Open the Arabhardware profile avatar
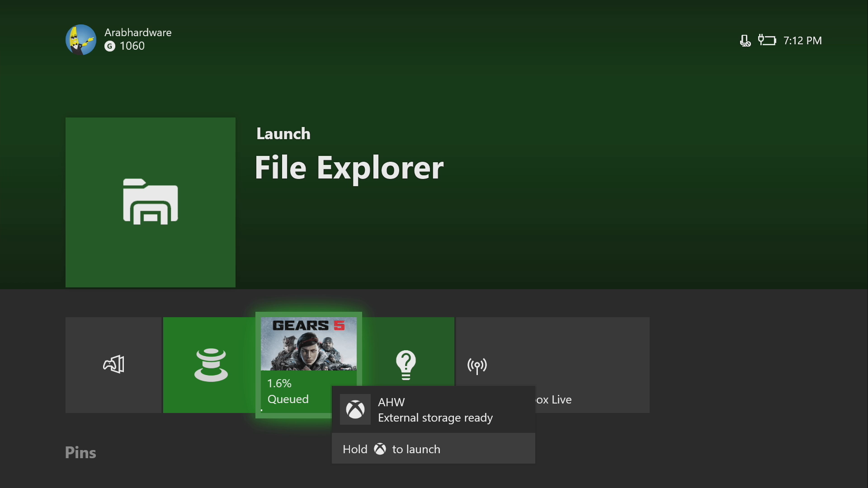 [x=81, y=40]
